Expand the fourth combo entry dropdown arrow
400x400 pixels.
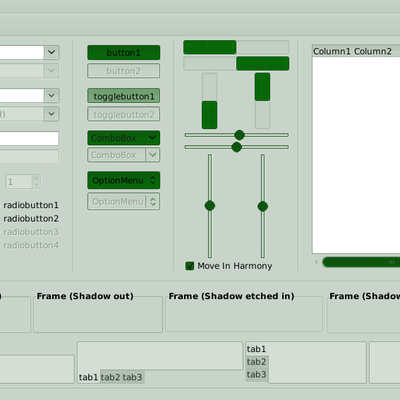tap(52, 114)
